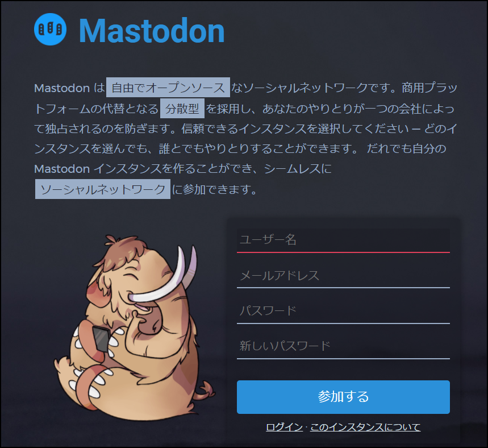Viewport: 488px width, 448px height.
Task: Click the word Mastodon starting the intro paragraph
Action: tap(62, 88)
